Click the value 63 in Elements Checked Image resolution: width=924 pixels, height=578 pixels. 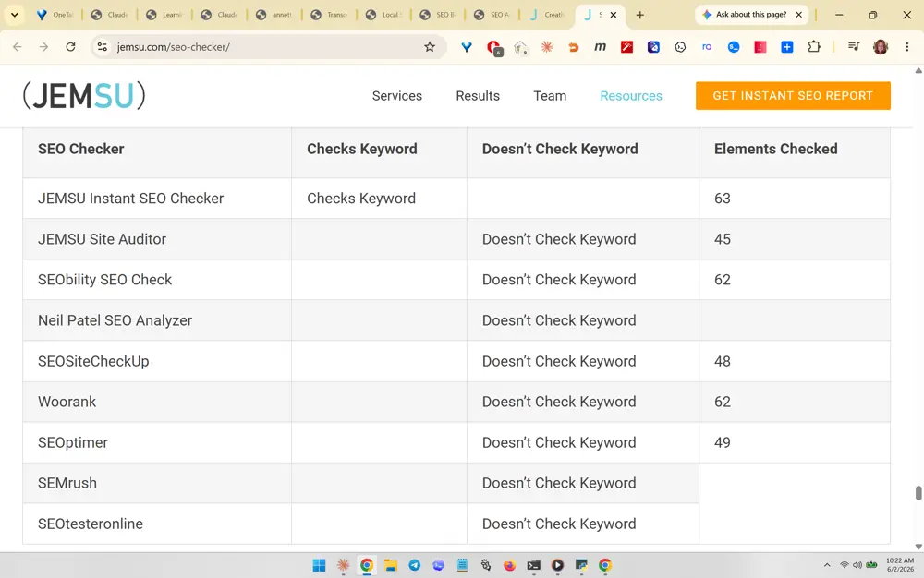(723, 199)
